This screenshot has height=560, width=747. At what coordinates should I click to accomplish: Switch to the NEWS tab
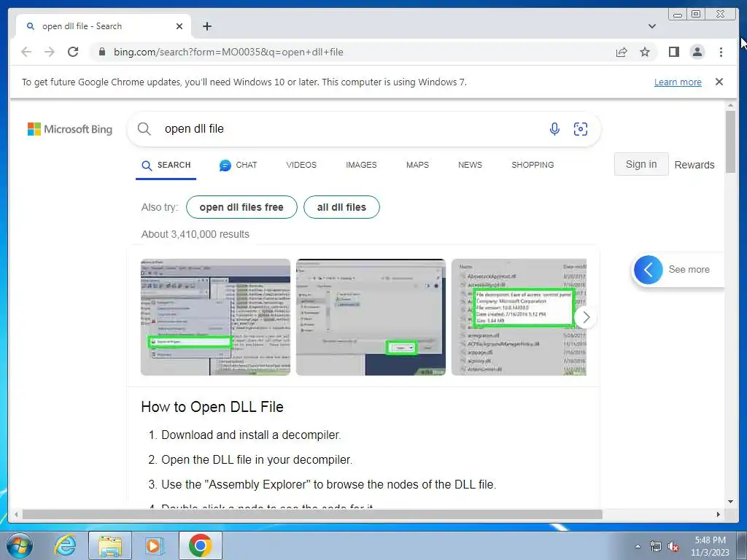point(470,165)
